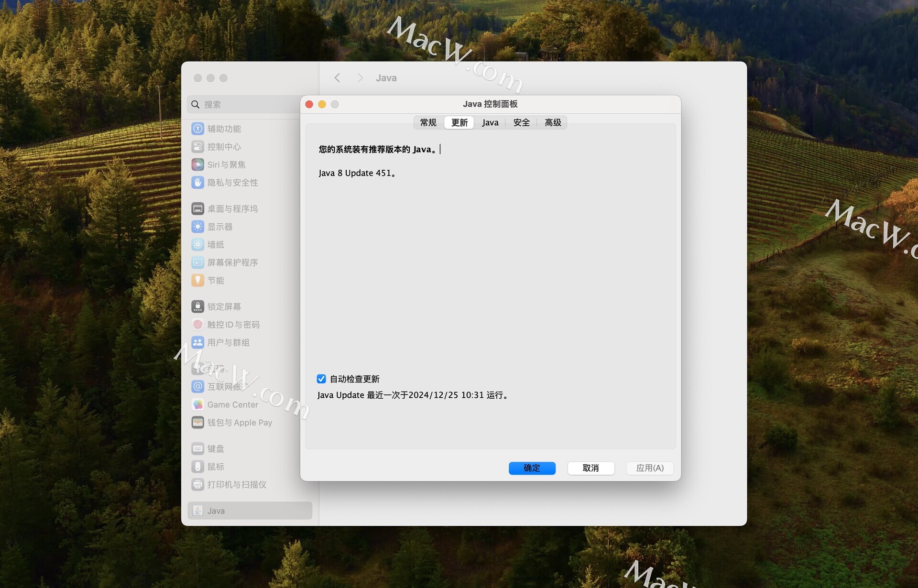Viewport: 918px width, 588px height.
Task: Switch to the 常规 tab
Action: pos(428,123)
